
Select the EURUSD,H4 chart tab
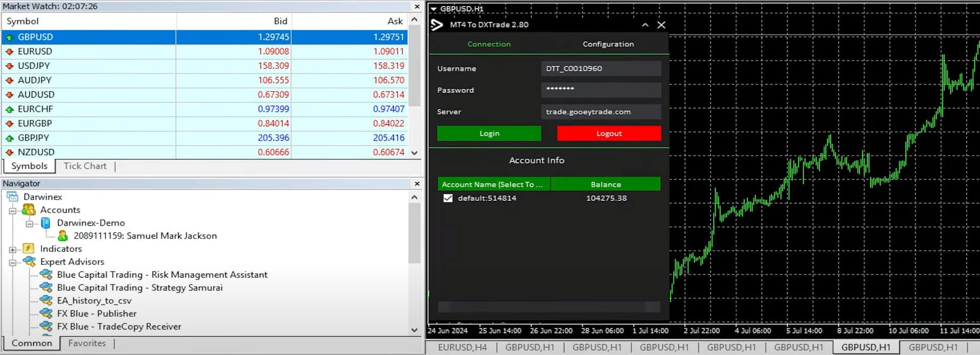point(462,347)
